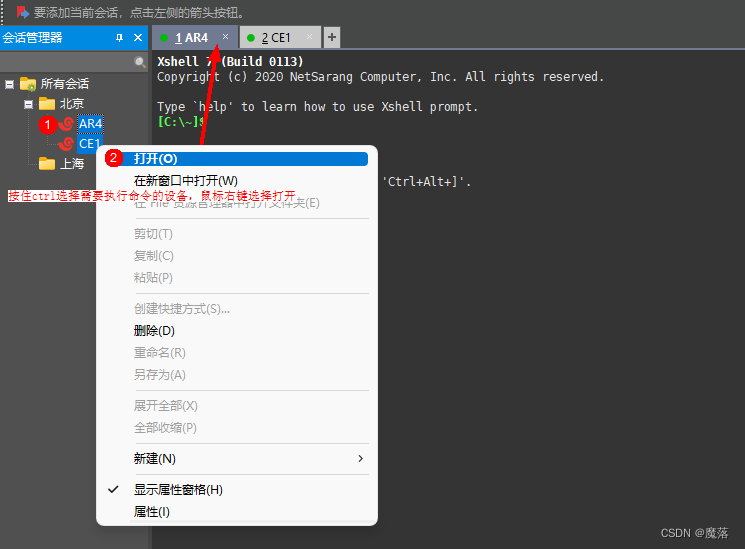Toggle 显示属性窗格(H) checkmark option
The width and height of the screenshot is (745, 549).
(x=178, y=490)
